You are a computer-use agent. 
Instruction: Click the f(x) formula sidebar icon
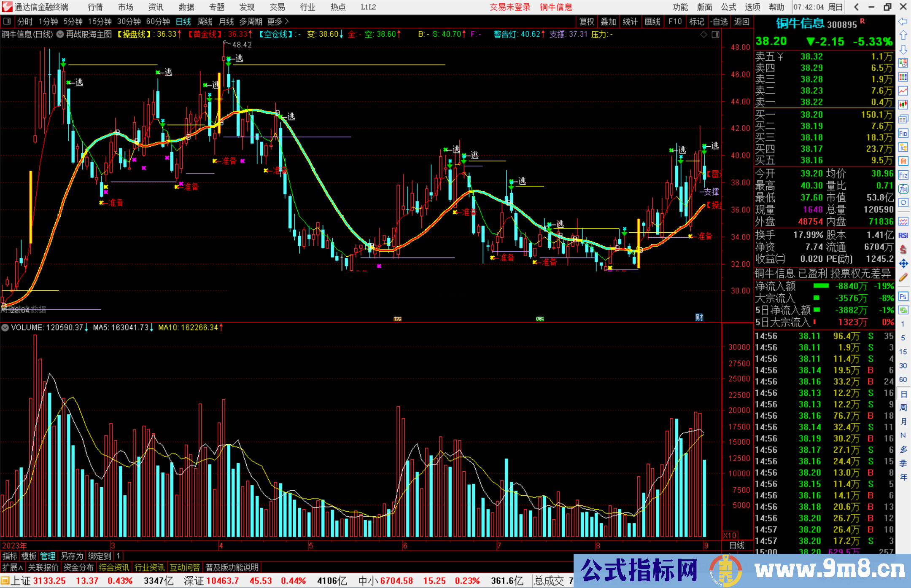(x=903, y=188)
